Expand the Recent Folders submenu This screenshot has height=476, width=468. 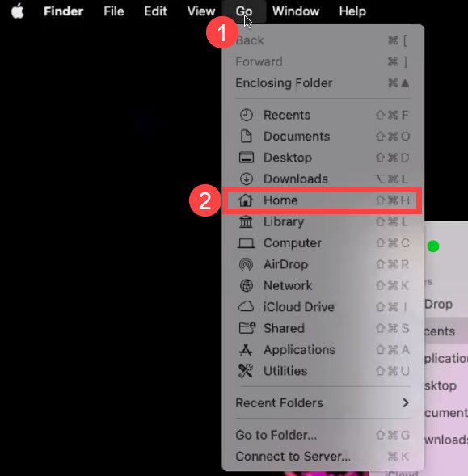pos(323,403)
